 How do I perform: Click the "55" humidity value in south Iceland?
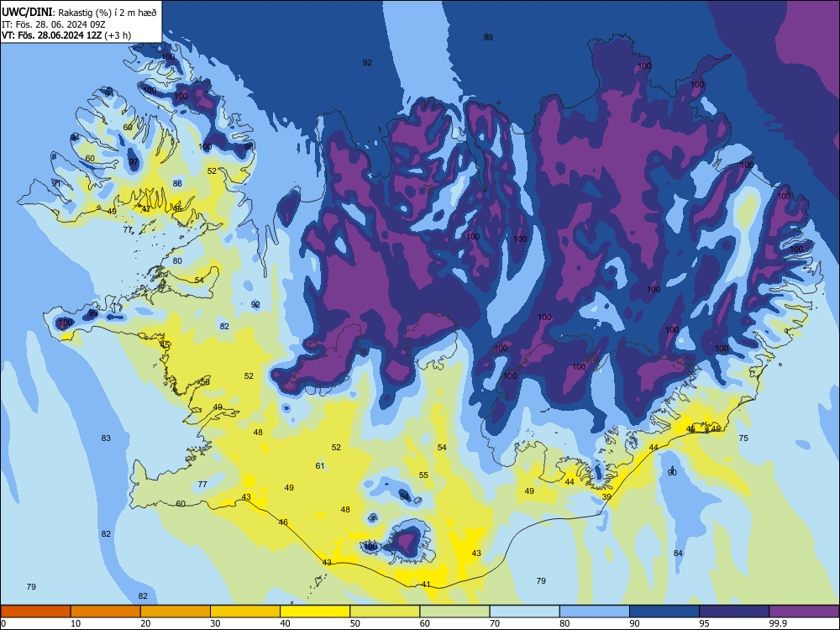(423, 475)
